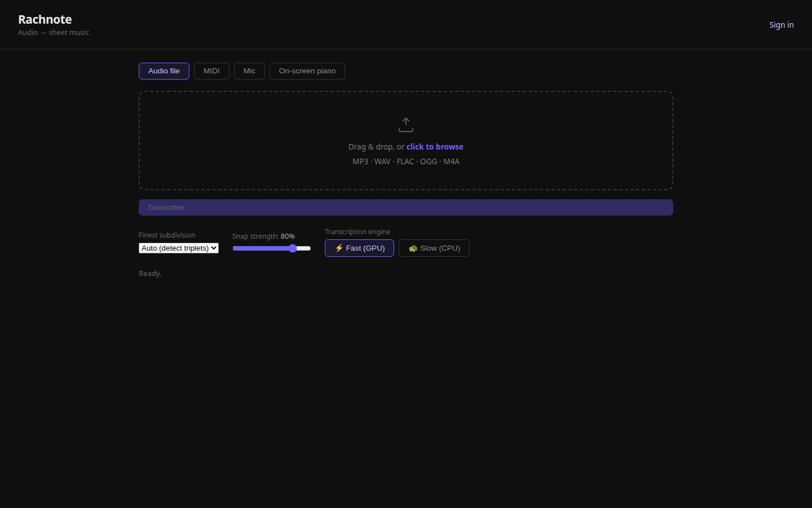Click the "Finest subdivision" label
The width and height of the screenshot is (812, 508).
click(167, 235)
